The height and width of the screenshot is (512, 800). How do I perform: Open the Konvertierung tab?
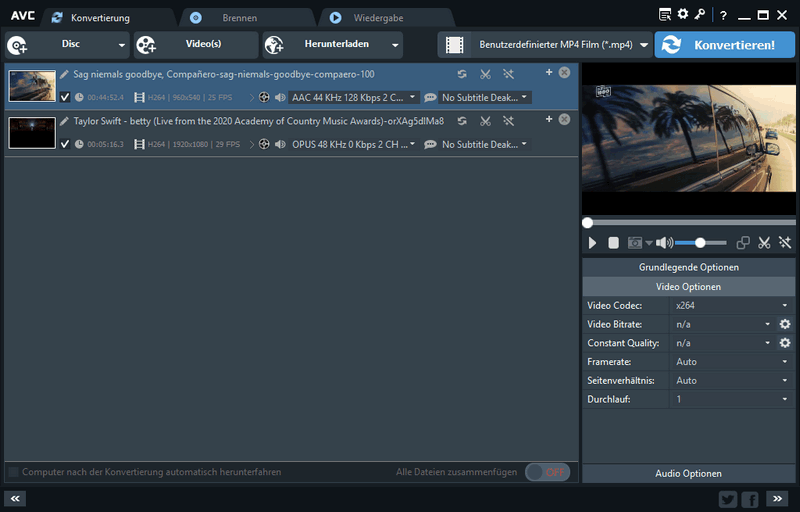point(100,18)
